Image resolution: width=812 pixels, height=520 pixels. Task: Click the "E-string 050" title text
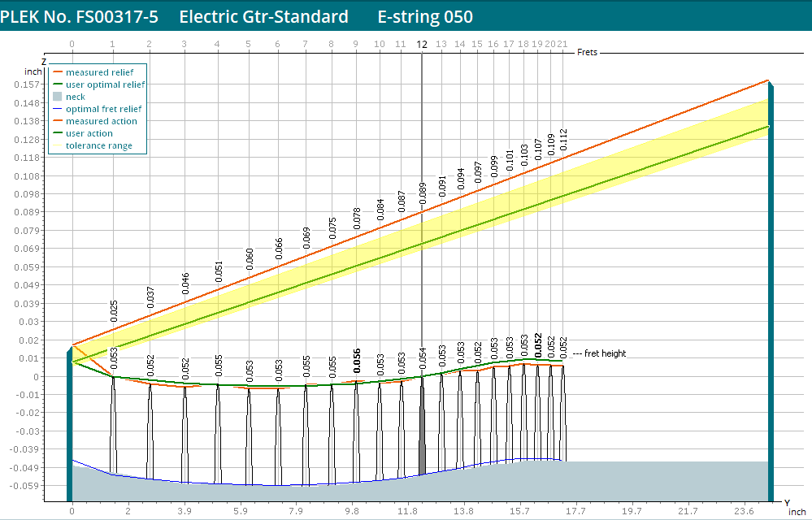point(425,17)
